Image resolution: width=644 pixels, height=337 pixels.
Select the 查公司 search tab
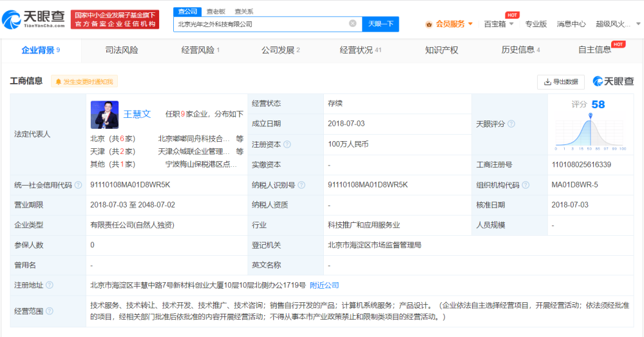pyautogui.click(x=187, y=12)
